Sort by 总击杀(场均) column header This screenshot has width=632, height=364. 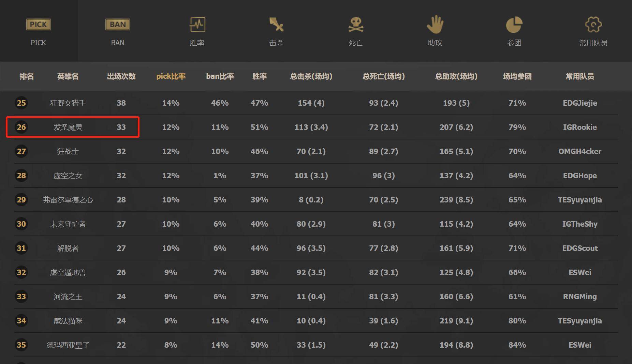[x=311, y=76]
